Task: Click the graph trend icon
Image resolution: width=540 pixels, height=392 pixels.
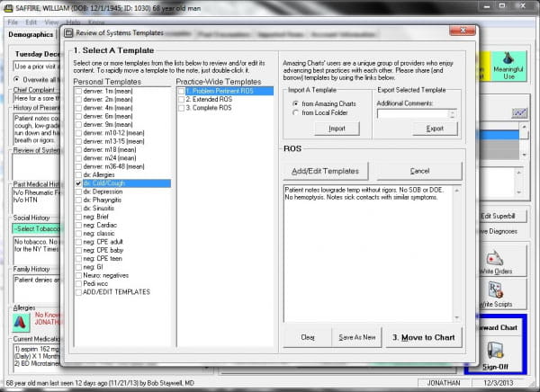Action: [519, 112]
